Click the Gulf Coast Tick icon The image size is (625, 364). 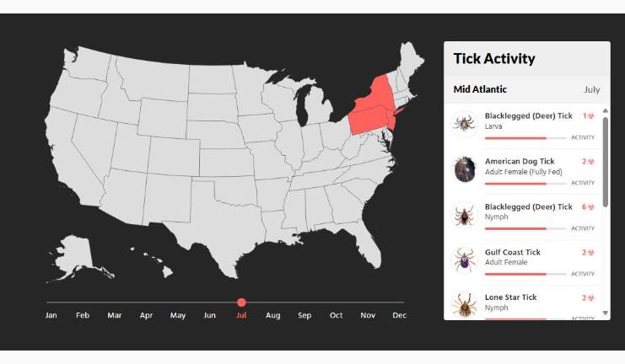(x=463, y=260)
